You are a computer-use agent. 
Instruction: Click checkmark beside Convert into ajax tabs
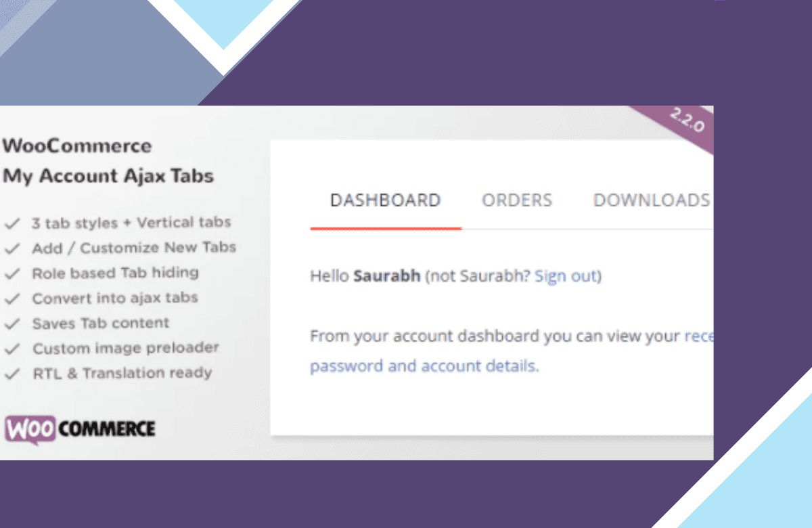tap(12, 299)
